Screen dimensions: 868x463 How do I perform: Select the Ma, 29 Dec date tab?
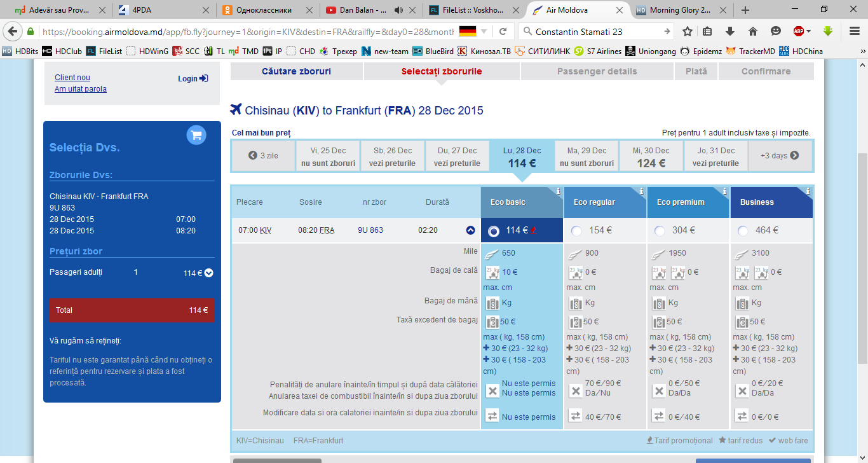pyautogui.click(x=587, y=156)
